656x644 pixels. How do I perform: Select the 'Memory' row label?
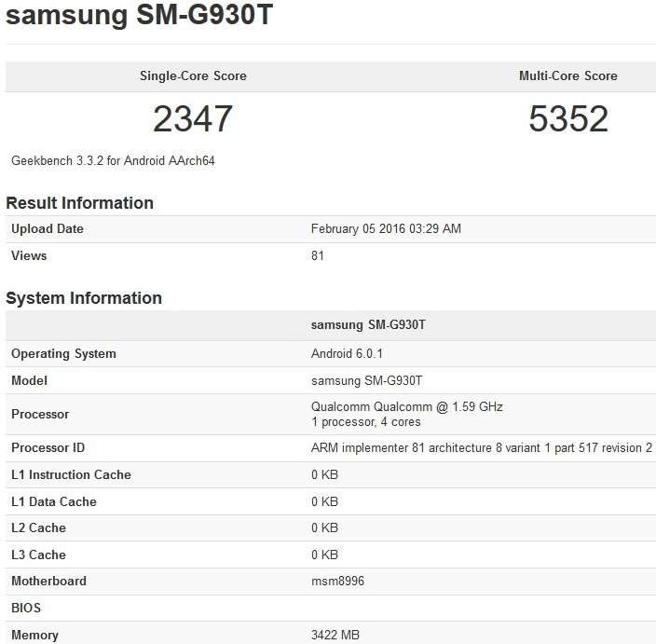(34, 636)
